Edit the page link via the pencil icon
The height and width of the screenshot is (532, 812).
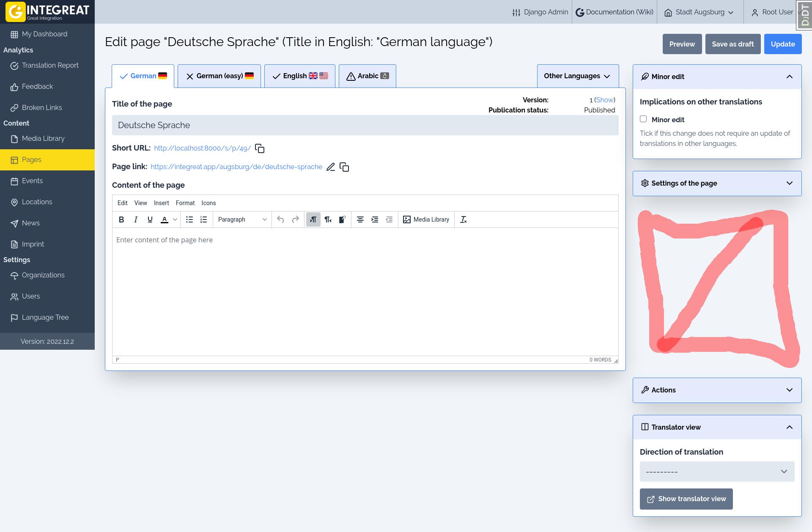point(331,167)
